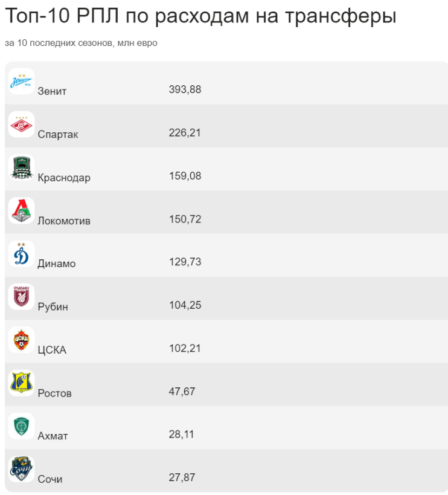Click the Динамо team name
This screenshot has height=495, width=448.
(57, 264)
